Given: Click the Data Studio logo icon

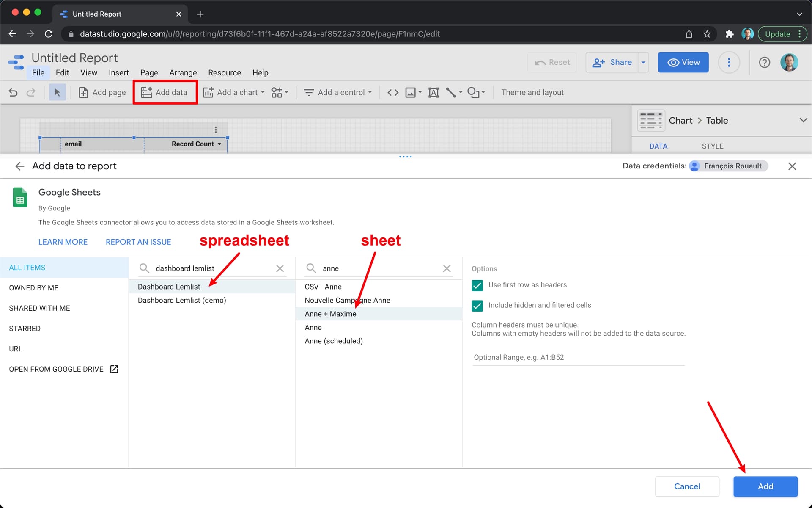Looking at the screenshot, I should pyautogui.click(x=16, y=62).
